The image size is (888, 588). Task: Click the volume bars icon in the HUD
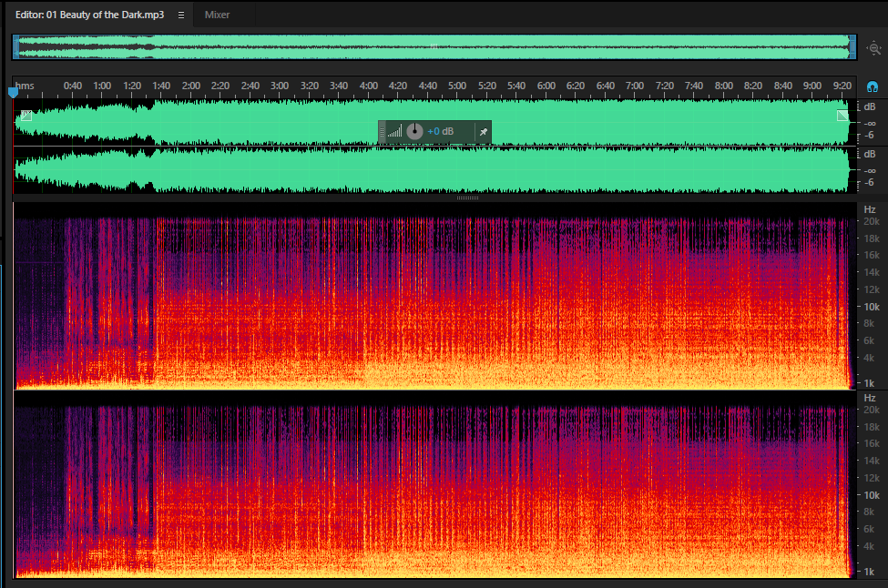click(x=394, y=132)
